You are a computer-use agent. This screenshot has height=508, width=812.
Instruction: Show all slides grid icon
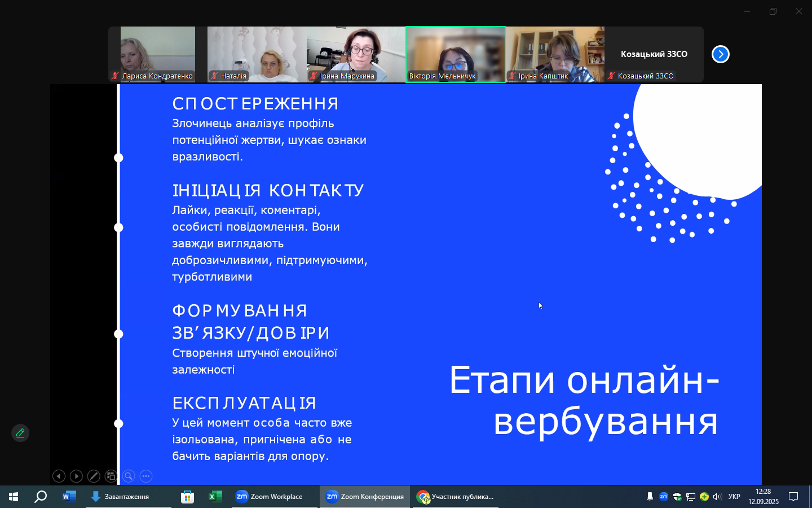111,476
